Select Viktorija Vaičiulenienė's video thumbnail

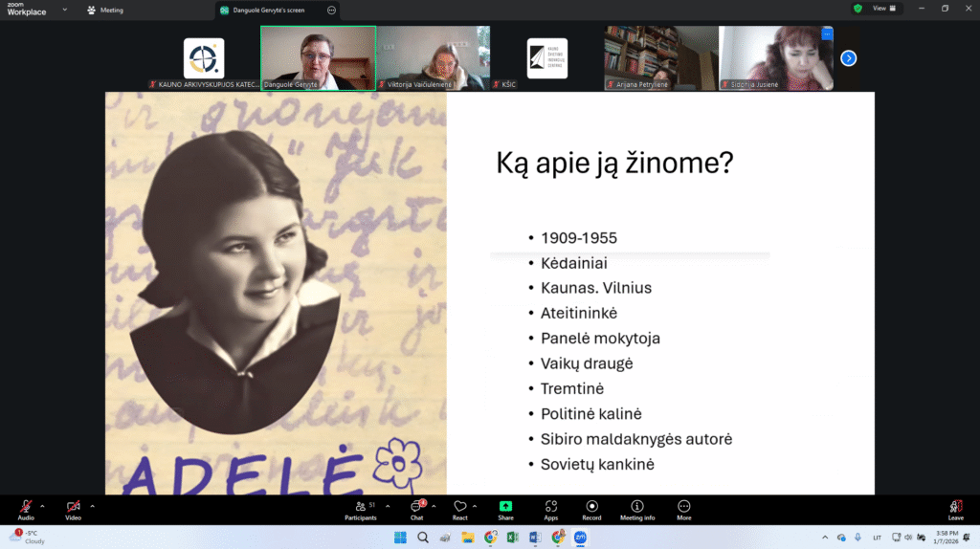click(x=433, y=58)
